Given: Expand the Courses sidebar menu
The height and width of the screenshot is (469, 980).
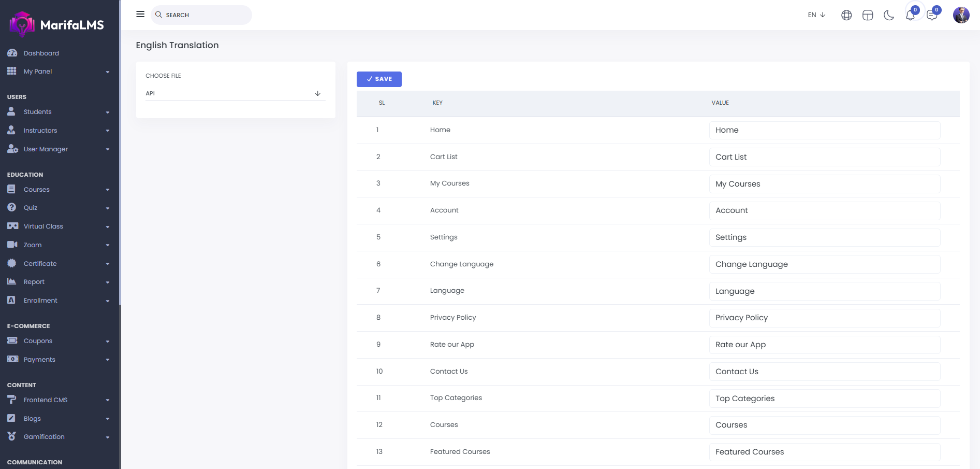Looking at the screenshot, I should tap(58, 190).
